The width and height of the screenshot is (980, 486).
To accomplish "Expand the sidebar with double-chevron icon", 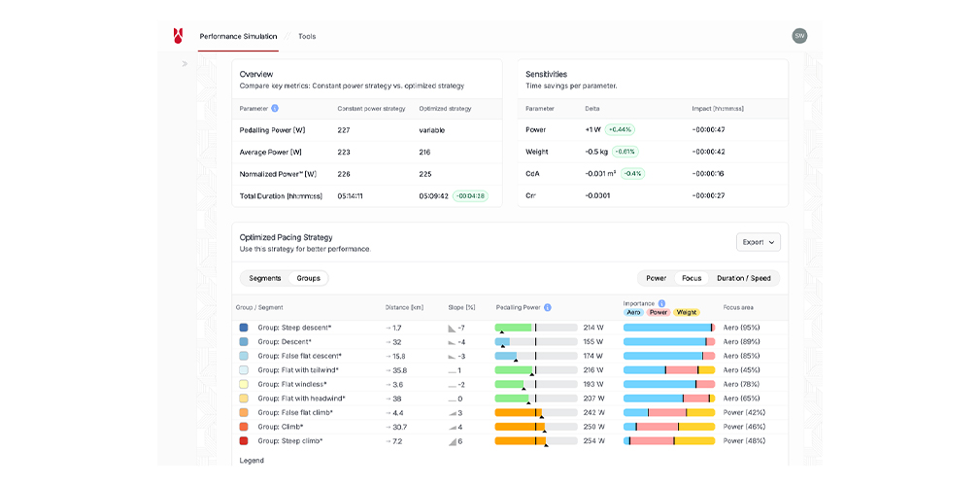I will click(x=185, y=64).
